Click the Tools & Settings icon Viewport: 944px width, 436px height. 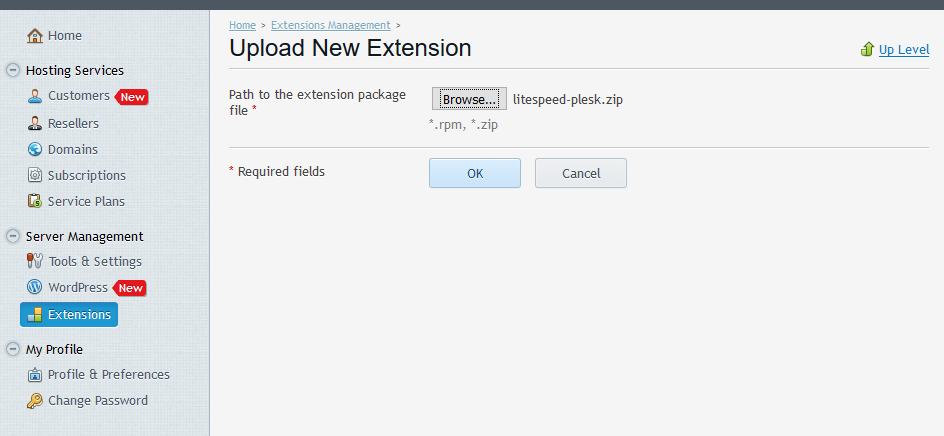click(35, 262)
